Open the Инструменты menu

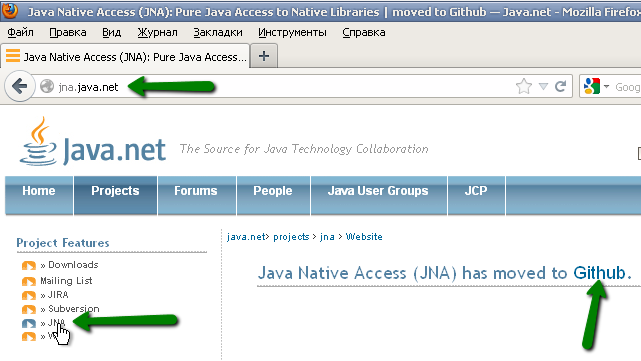(x=292, y=32)
